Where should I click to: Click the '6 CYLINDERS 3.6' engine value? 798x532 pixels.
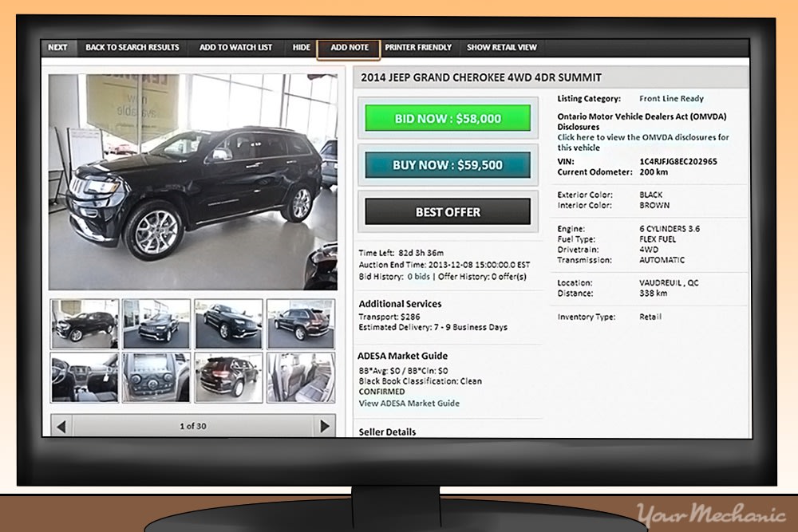coord(670,229)
